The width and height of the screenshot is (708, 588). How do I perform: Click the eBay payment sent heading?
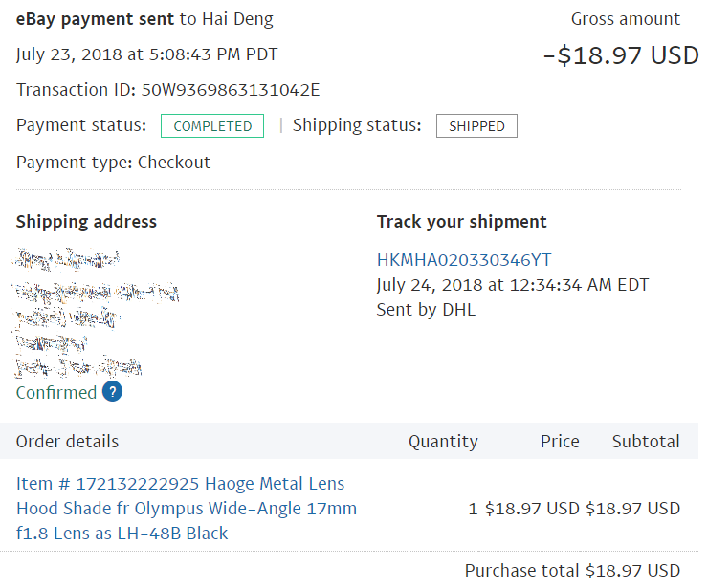tap(95, 19)
